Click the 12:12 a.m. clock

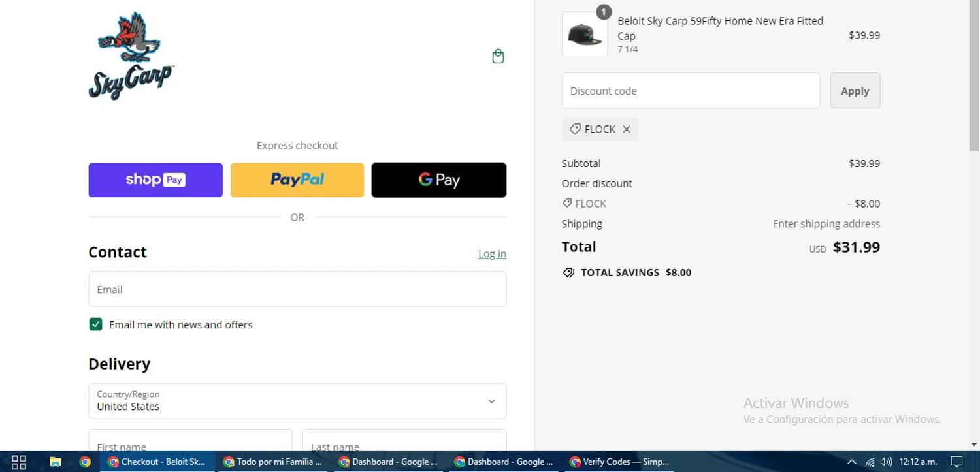[918, 462]
